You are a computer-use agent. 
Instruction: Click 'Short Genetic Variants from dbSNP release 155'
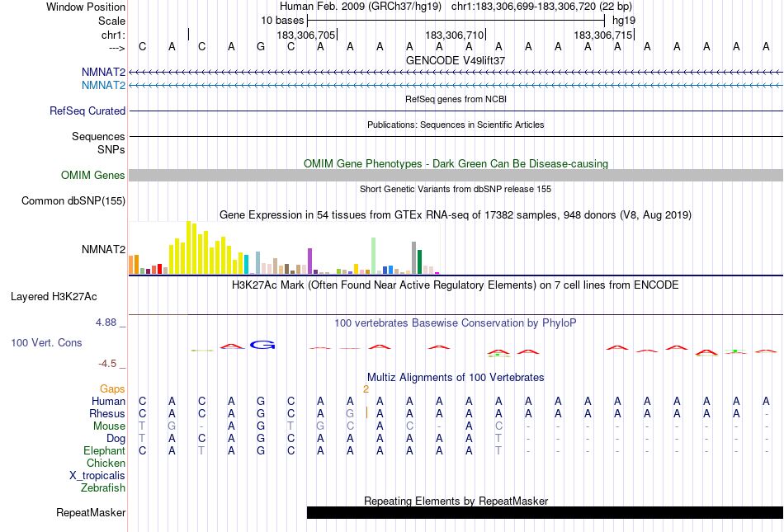456,189
